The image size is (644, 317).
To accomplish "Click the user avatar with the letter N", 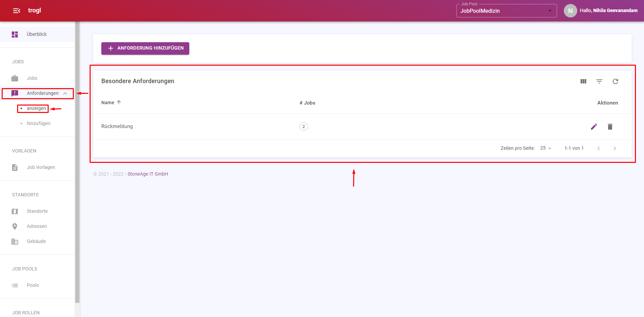I will [x=570, y=11].
